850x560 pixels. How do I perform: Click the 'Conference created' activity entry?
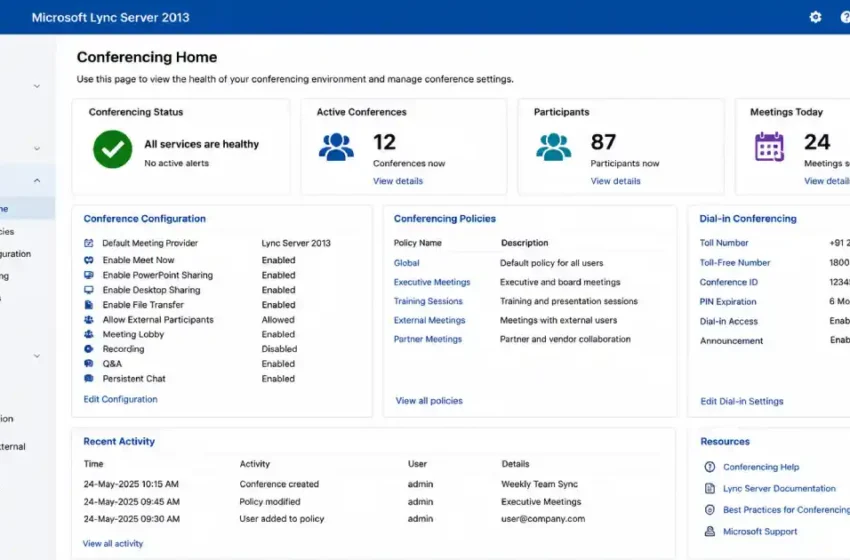279,484
